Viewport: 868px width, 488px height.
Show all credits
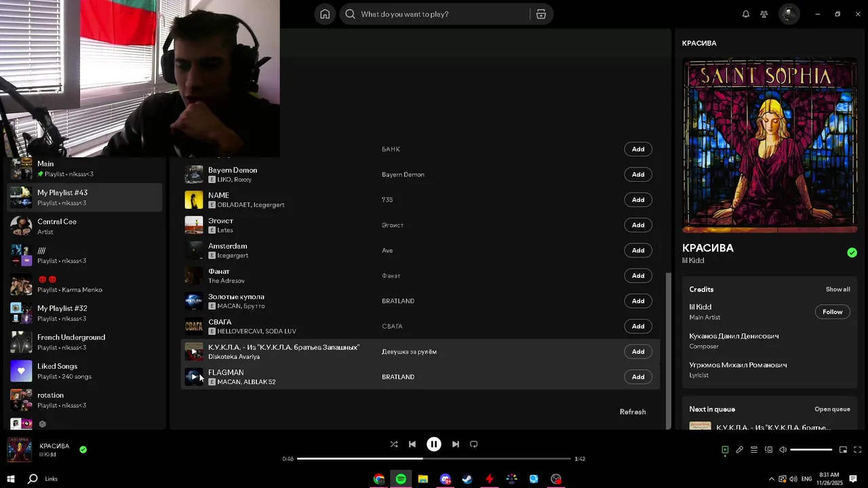(x=837, y=289)
